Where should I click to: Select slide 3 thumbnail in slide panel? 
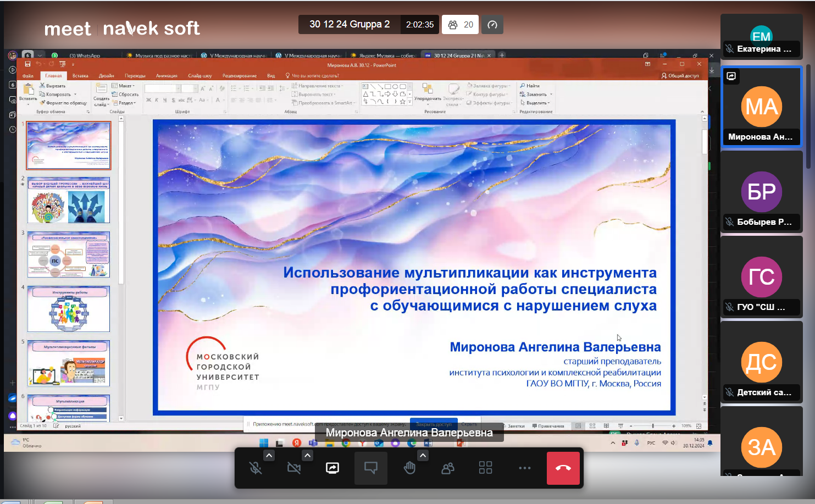click(69, 254)
